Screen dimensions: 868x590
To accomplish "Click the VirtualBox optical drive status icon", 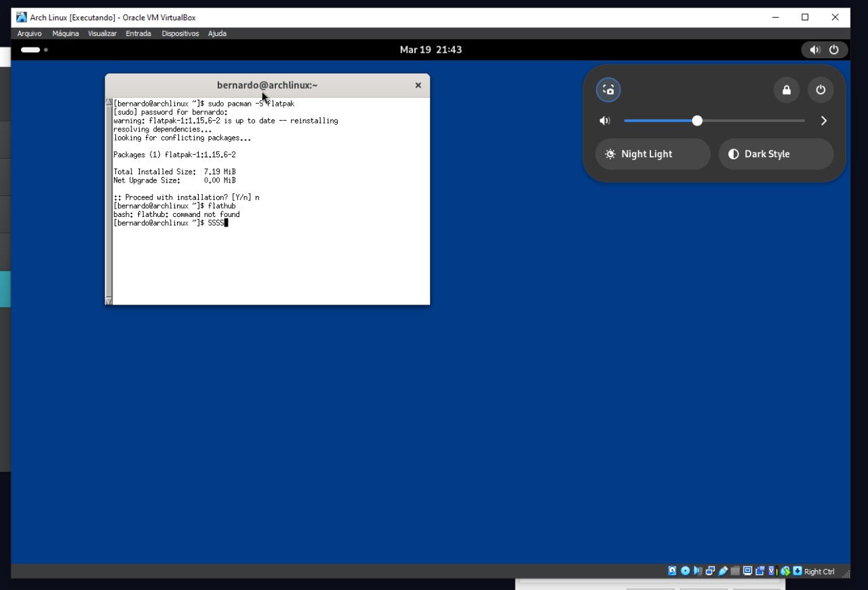I will (x=685, y=571).
